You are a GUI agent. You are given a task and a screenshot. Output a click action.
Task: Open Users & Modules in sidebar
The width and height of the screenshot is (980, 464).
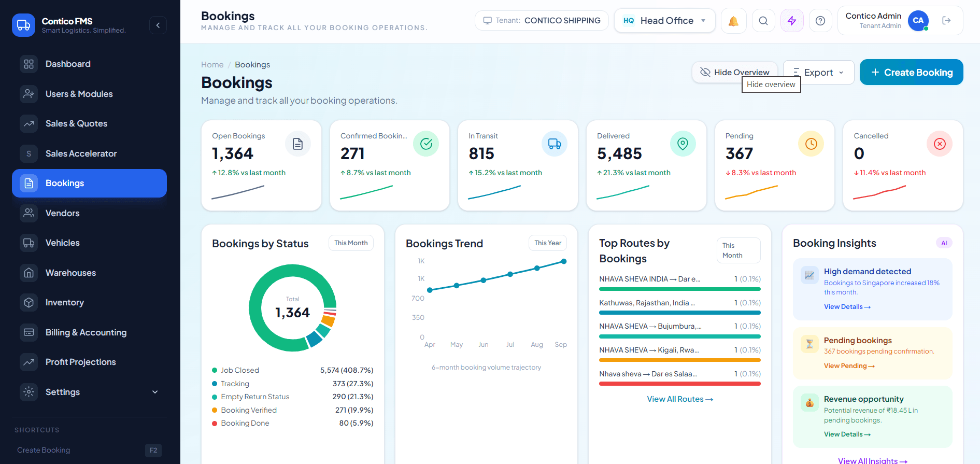click(89, 94)
